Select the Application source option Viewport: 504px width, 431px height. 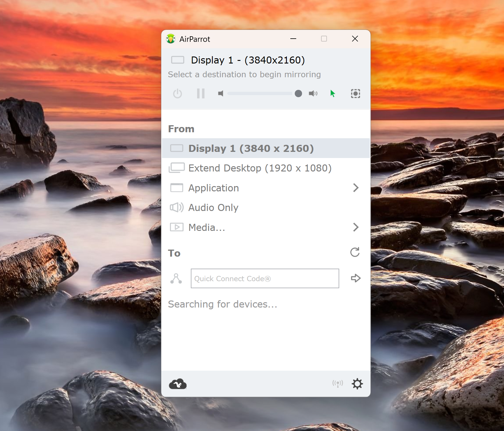(266, 188)
